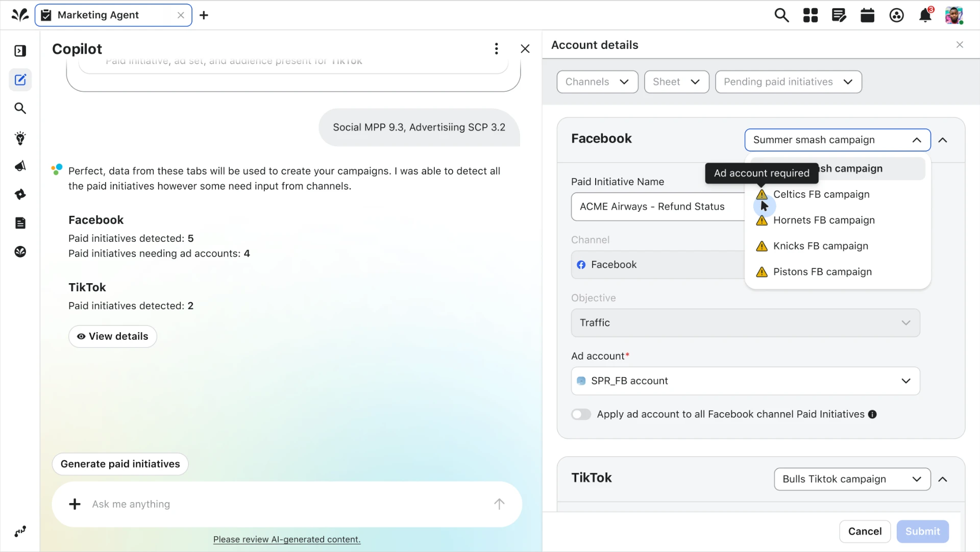Viewport: 980px width, 552px height.
Task: Click the Ask me anything input
Action: [286, 504]
